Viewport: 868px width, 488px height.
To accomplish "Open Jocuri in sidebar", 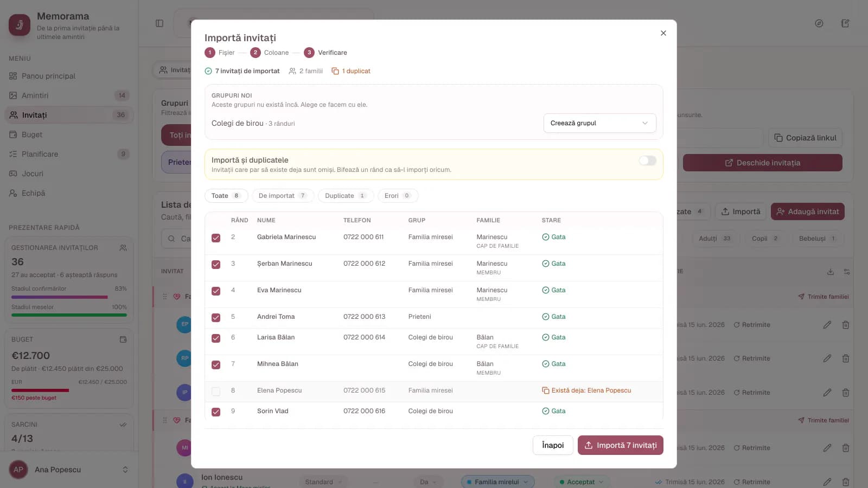I will point(69,174).
